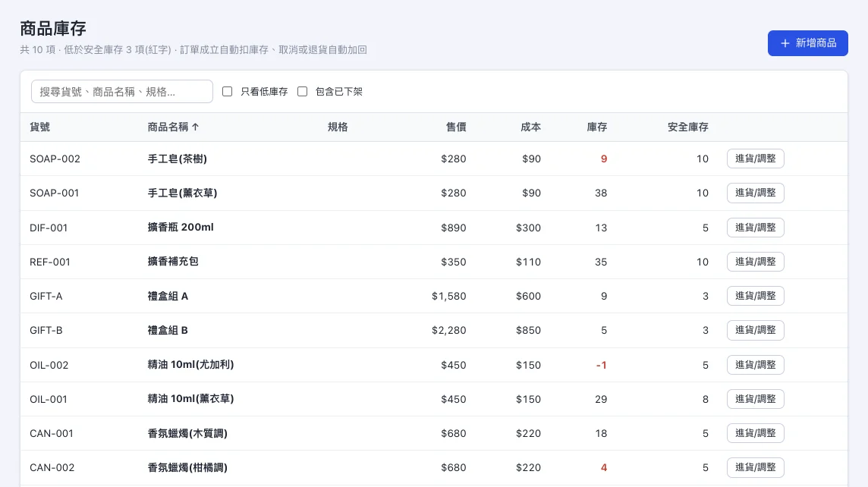868x487 pixels.
Task: Click stock value 35
Action: pos(601,262)
